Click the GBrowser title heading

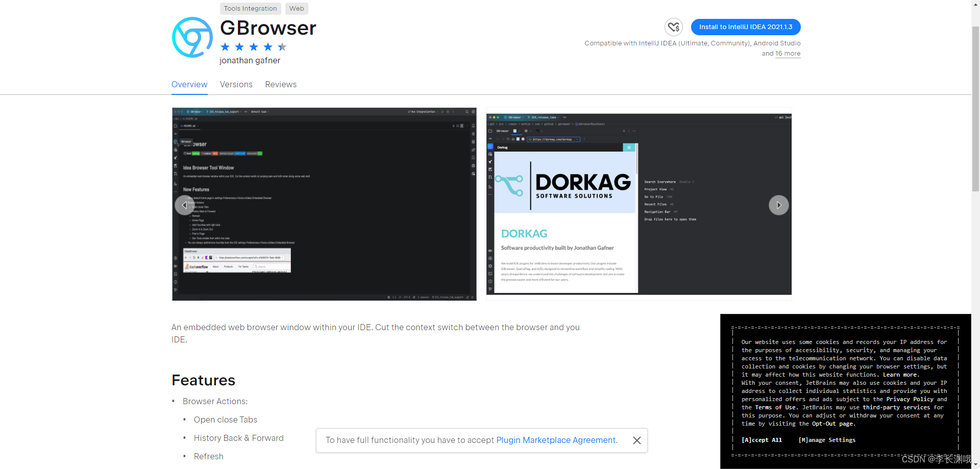click(268, 28)
